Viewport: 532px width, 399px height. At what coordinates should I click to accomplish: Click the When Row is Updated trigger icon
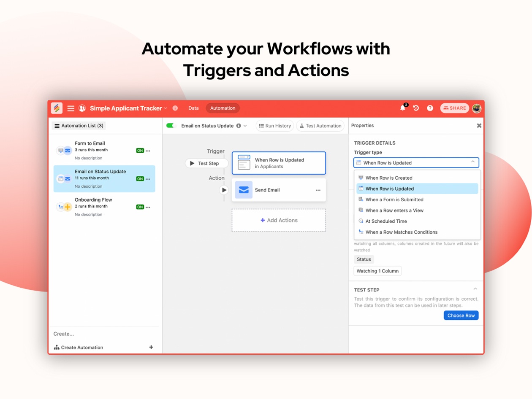tap(244, 163)
